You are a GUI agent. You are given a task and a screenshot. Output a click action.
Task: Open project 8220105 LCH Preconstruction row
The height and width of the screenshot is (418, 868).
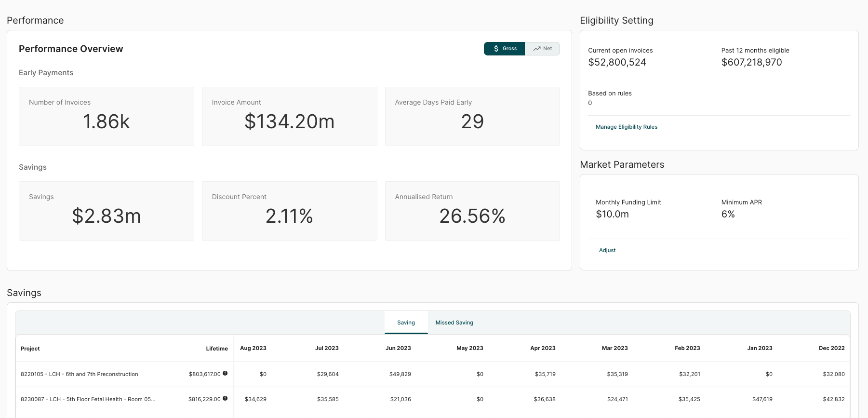point(80,374)
